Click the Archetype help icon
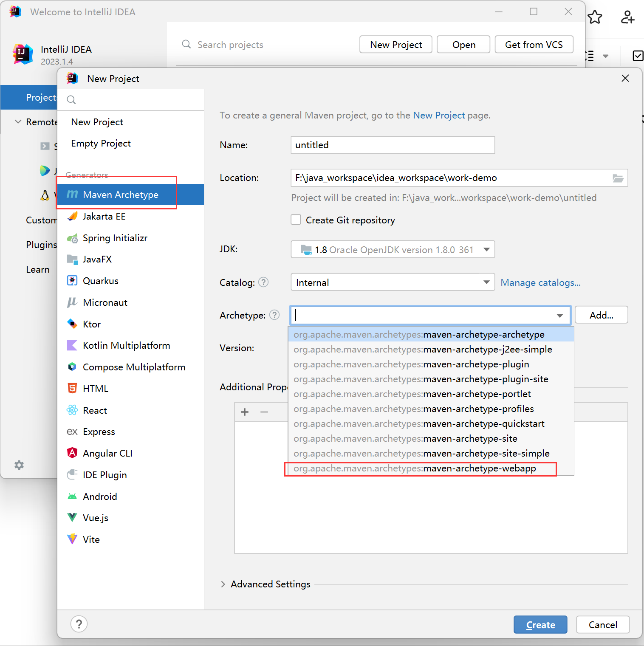 click(x=275, y=315)
